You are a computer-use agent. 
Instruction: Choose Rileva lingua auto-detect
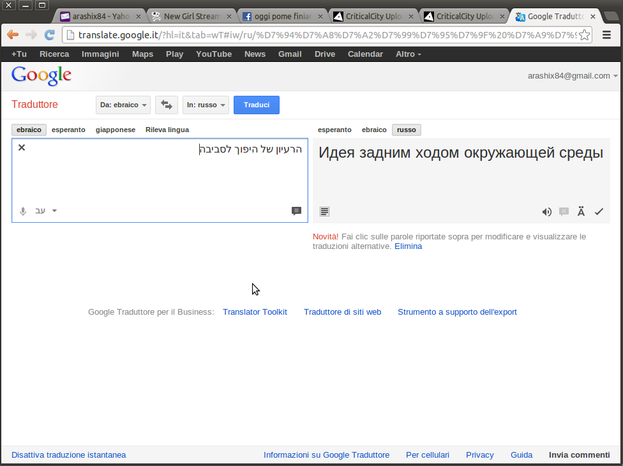(167, 130)
